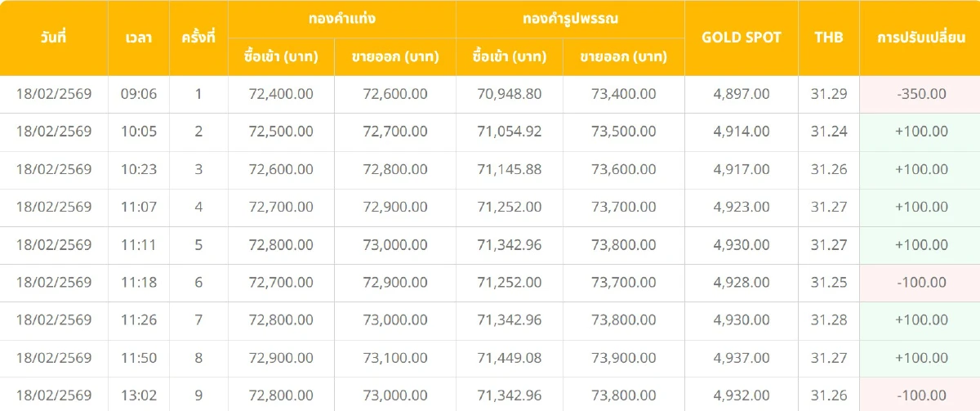Click the 10:23 time cell
Screen dimensions: 980x411
(x=139, y=169)
